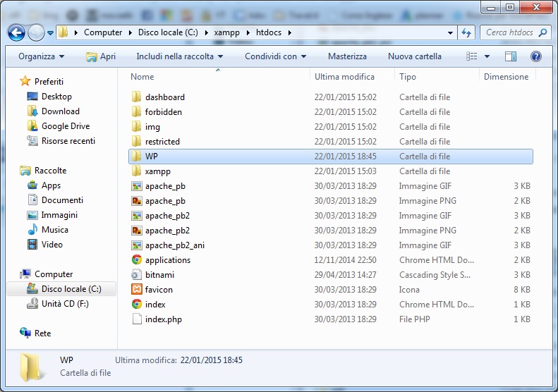Expand the arrow after xampp breadcrumb

click(248, 32)
